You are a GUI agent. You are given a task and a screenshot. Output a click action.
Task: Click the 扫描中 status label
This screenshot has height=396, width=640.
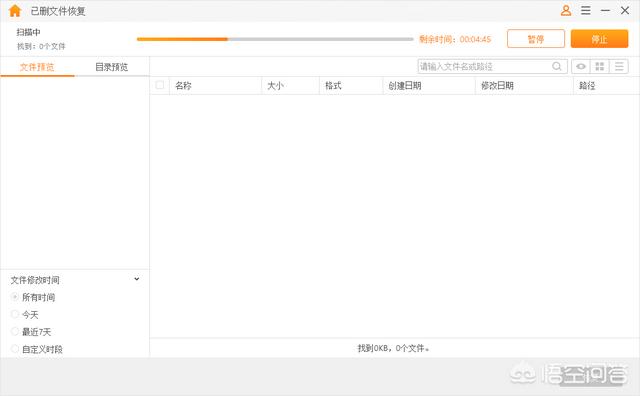click(28, 32)
